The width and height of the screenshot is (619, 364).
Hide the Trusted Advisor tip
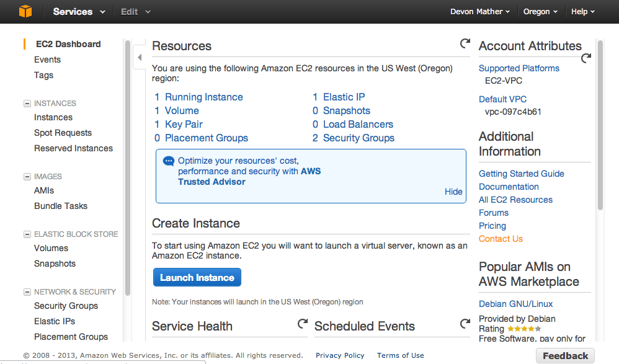(453, 191)
